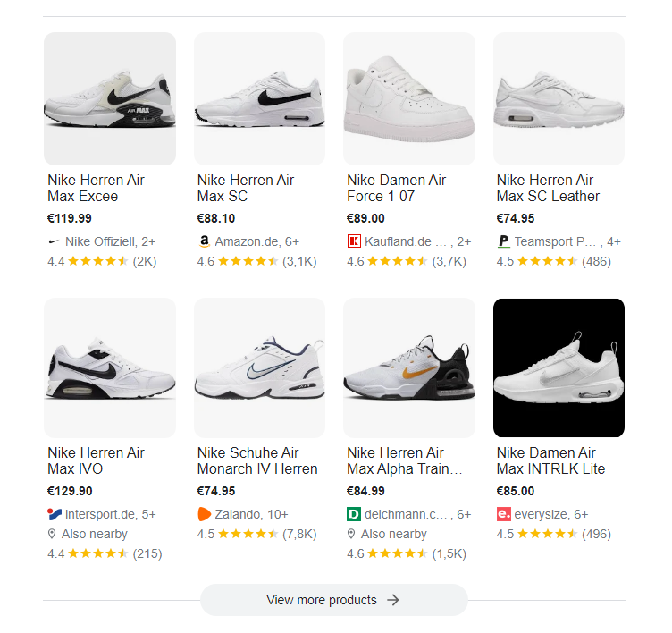
Task: Click the Air Max IVO 4.4 star rating
Action: coord(105,553)
